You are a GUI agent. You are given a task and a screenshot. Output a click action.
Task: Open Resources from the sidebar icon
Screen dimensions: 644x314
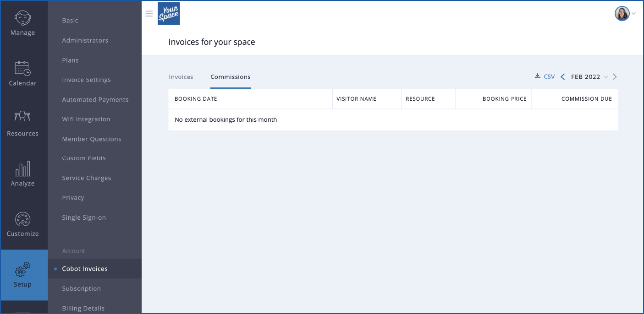coord(22,120)
